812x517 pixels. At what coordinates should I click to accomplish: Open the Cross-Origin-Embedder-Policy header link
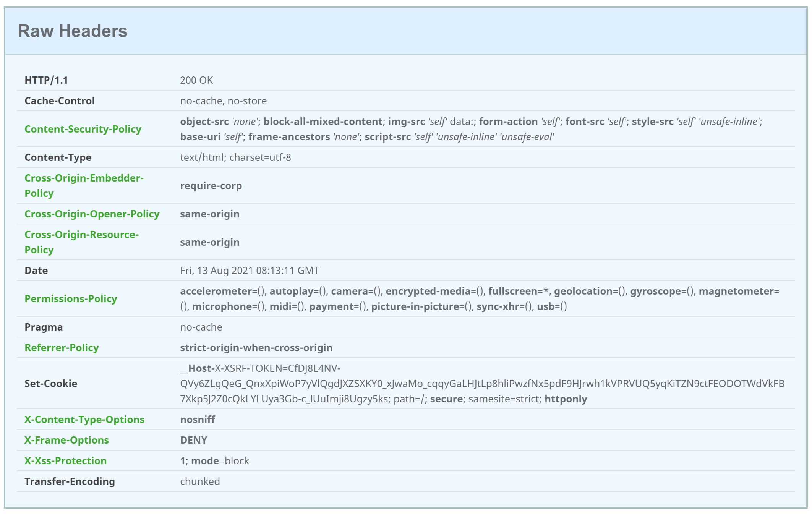pos(84,185)
